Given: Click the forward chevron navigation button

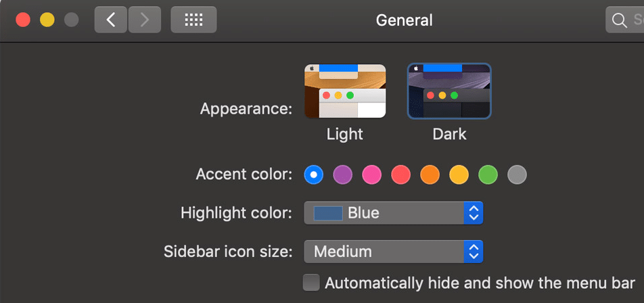Looking at the screenshot, I should click(144, 20).
